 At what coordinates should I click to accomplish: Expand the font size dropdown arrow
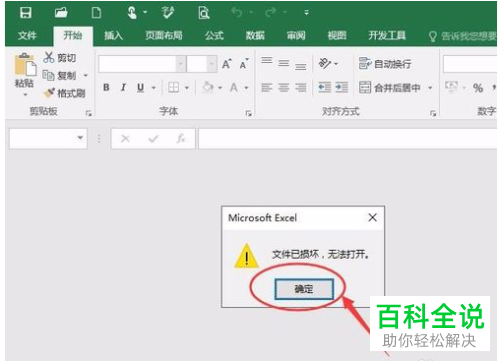pos(211,64)
